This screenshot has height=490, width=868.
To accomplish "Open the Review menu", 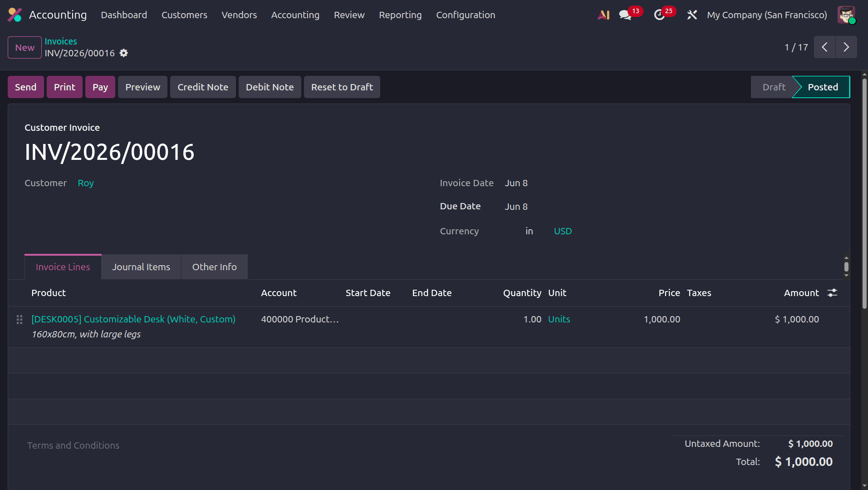I will click(x=349, y=15).
